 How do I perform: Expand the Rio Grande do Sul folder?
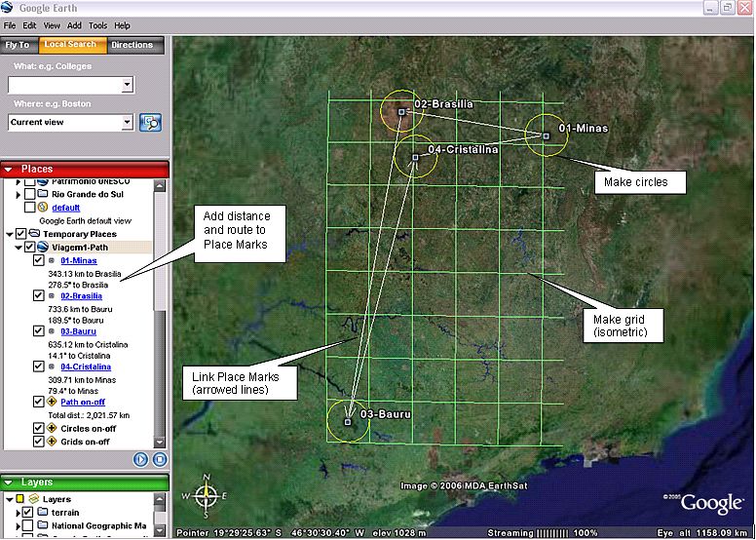click(x=19, y=195)
